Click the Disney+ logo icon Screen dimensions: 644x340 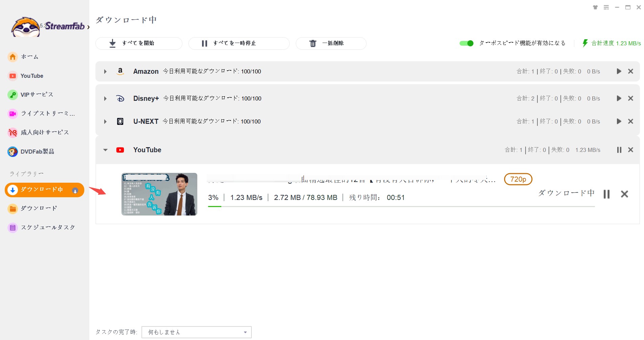120,98
